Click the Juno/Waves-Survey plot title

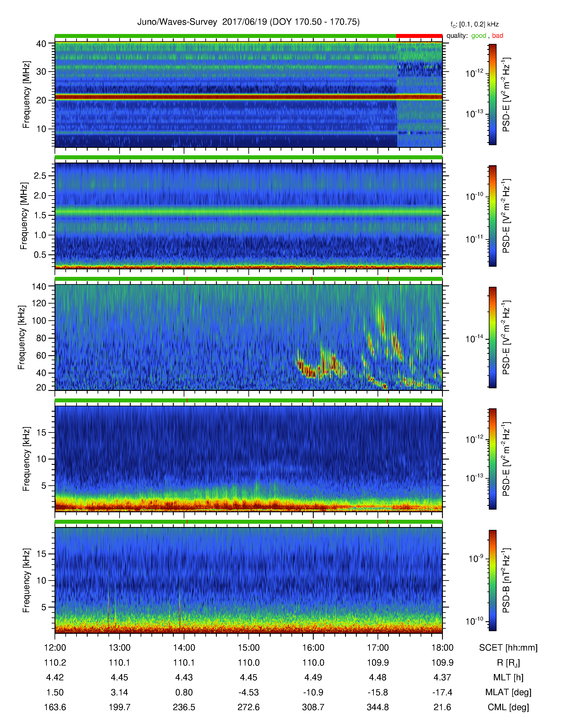coord(248,22)
